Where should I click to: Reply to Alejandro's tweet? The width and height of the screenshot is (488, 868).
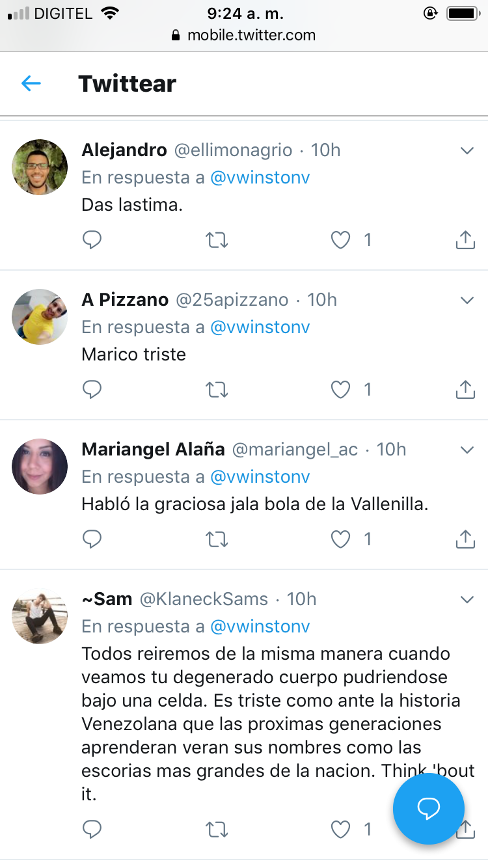pyautogui.click(x=92, y=240)
